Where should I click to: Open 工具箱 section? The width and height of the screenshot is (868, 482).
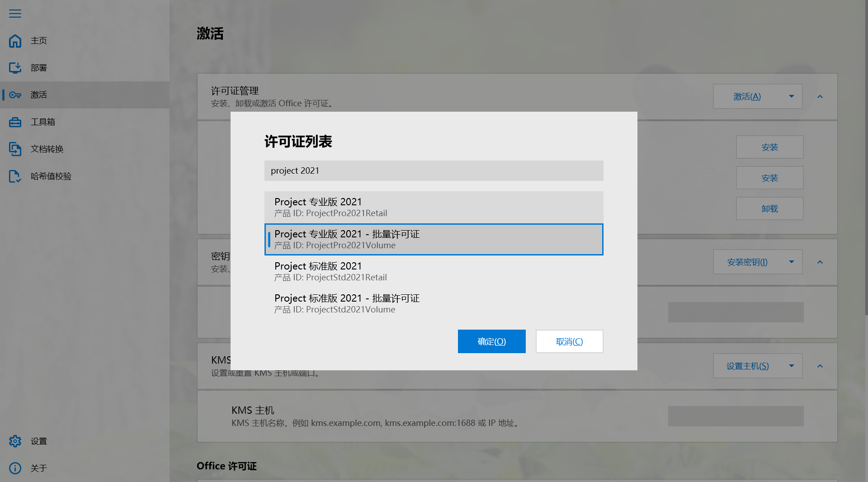pos(85,122)
